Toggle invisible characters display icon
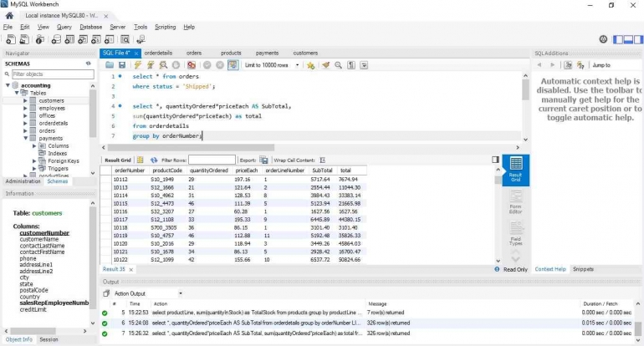644x346 pixels. [x=351, y=65]
